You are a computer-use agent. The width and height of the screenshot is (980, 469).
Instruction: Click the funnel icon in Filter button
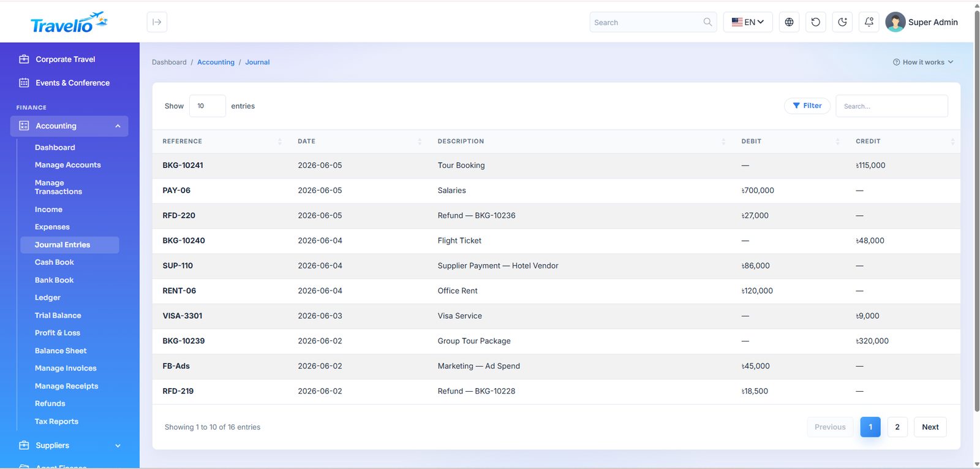click(x=796, y=105)
